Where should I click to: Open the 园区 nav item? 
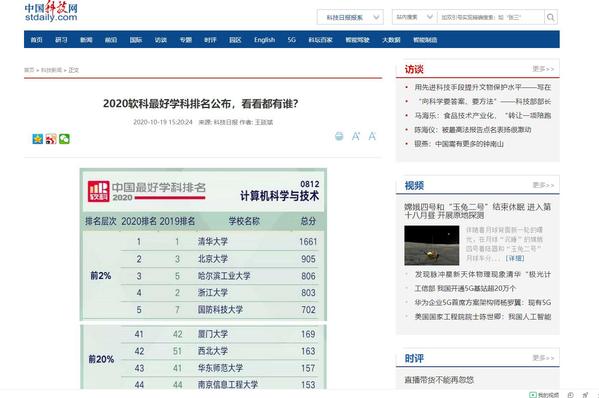click(235, 40)
